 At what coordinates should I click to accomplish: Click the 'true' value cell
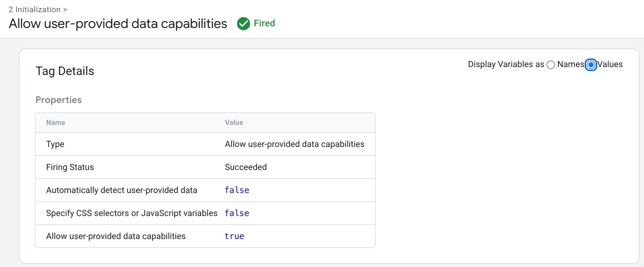click(234, 236)
